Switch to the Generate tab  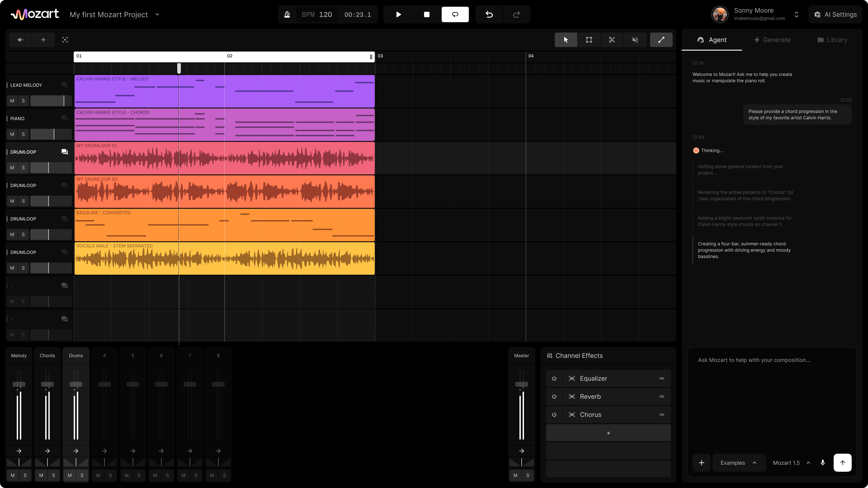[x=772, y=40]
